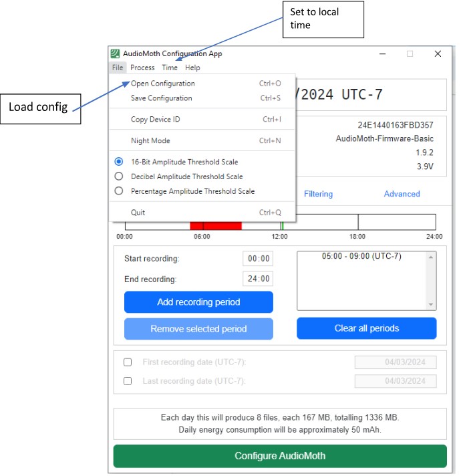The width and height of the screenshot is (461, 476).
Task: Click the Start recording time field
Action: [x=258, y=259]
